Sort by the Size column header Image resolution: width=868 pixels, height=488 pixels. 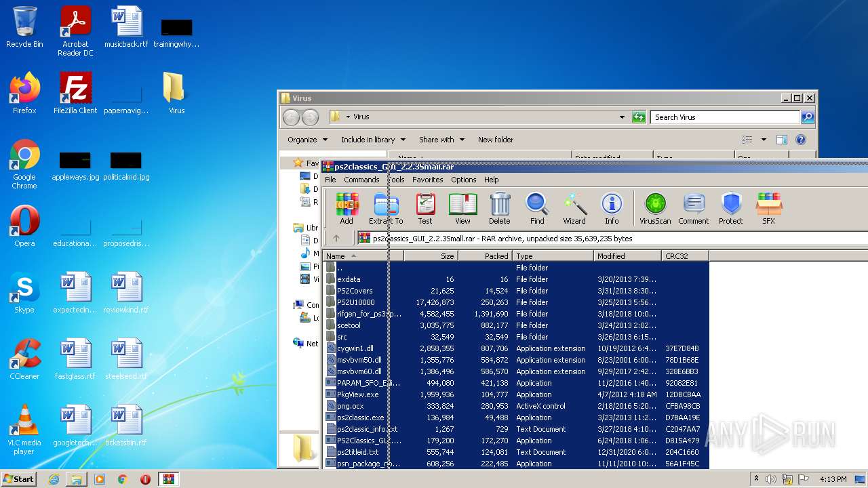click(431, 256)
